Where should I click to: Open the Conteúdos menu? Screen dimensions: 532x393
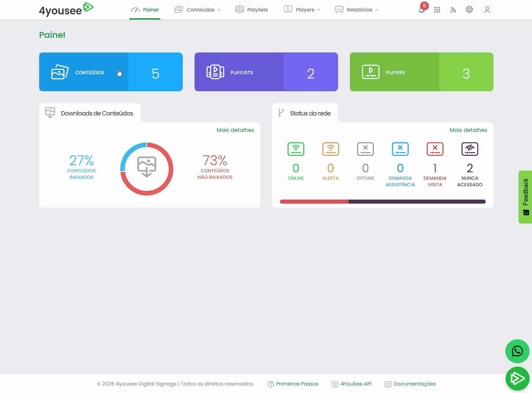(x=198, y=10)
